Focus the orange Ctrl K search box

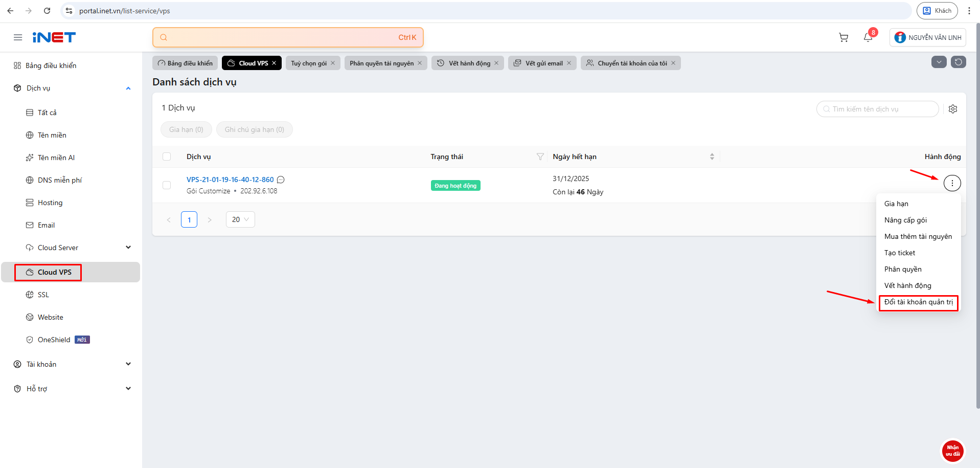click(288, 37)
